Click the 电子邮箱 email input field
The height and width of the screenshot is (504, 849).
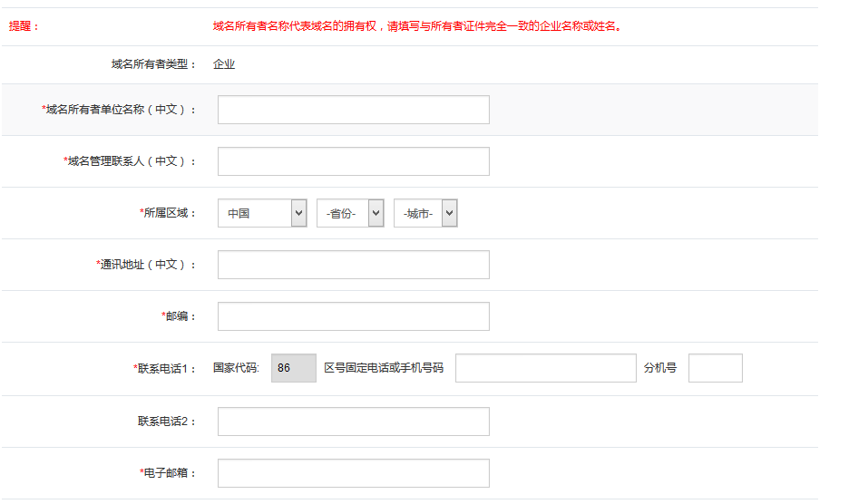coord(354,473)
